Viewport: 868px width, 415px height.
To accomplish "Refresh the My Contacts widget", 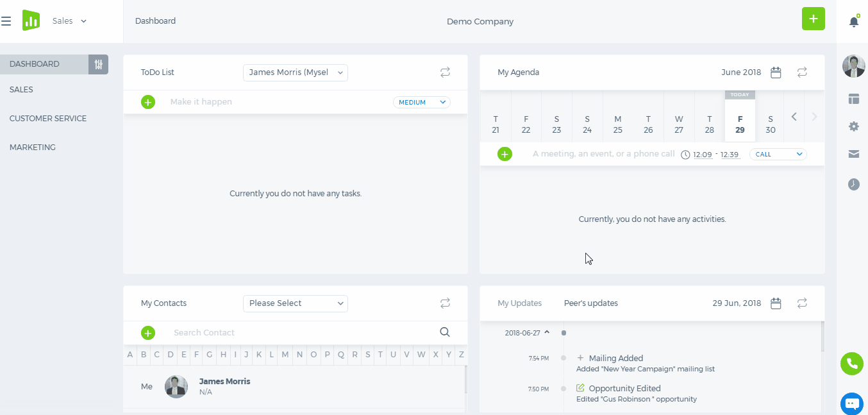I will click(x=445, y=303).
